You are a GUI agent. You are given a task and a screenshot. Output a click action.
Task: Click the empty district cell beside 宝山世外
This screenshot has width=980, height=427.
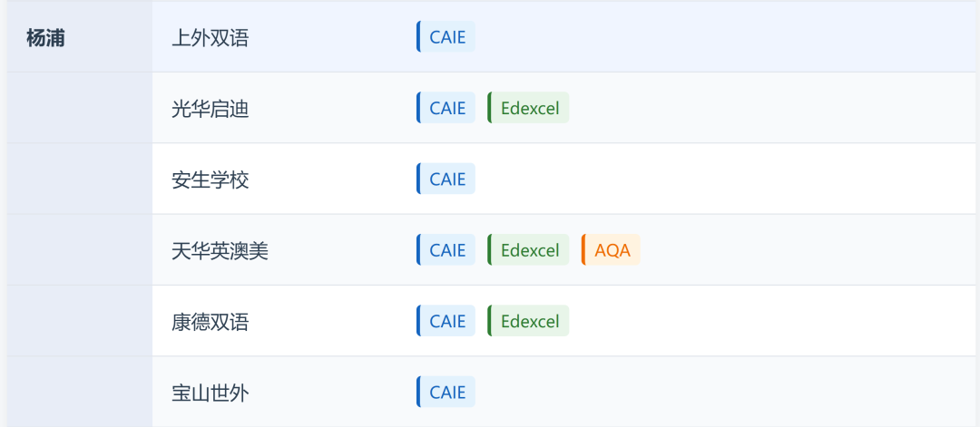79,393
